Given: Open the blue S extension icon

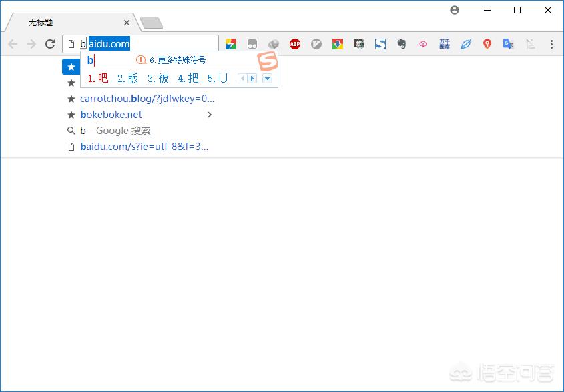Looking at the screenshot, I should point(380,44).
